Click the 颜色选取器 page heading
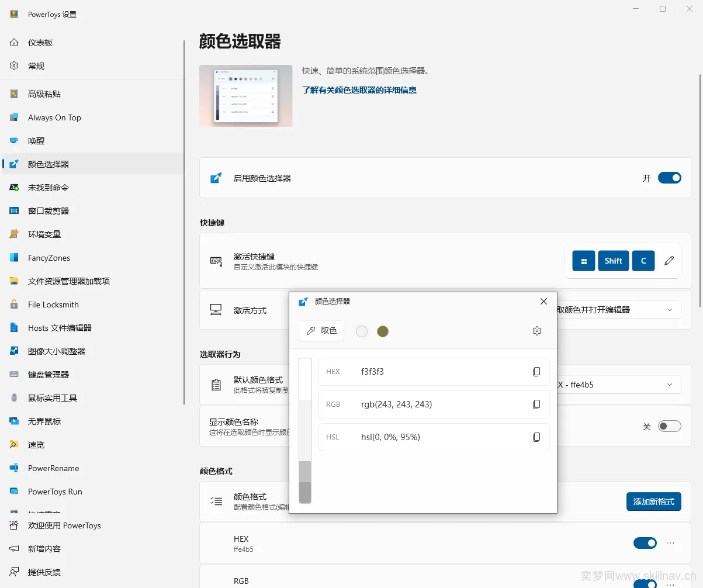Viewport: 703px width, 588px height. [240, 41]
